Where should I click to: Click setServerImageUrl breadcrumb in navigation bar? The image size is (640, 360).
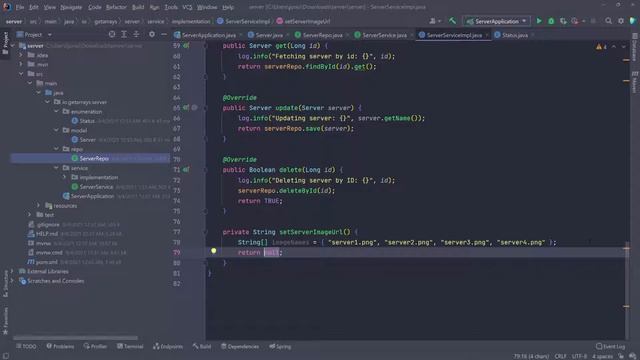[x=303, y=21]
